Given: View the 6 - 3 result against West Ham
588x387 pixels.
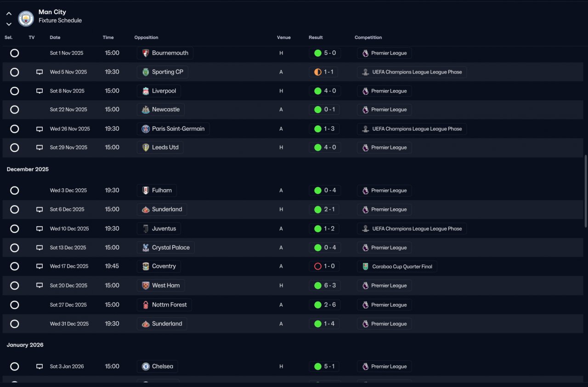Looking at the screenshot, I should coord(325,286).
